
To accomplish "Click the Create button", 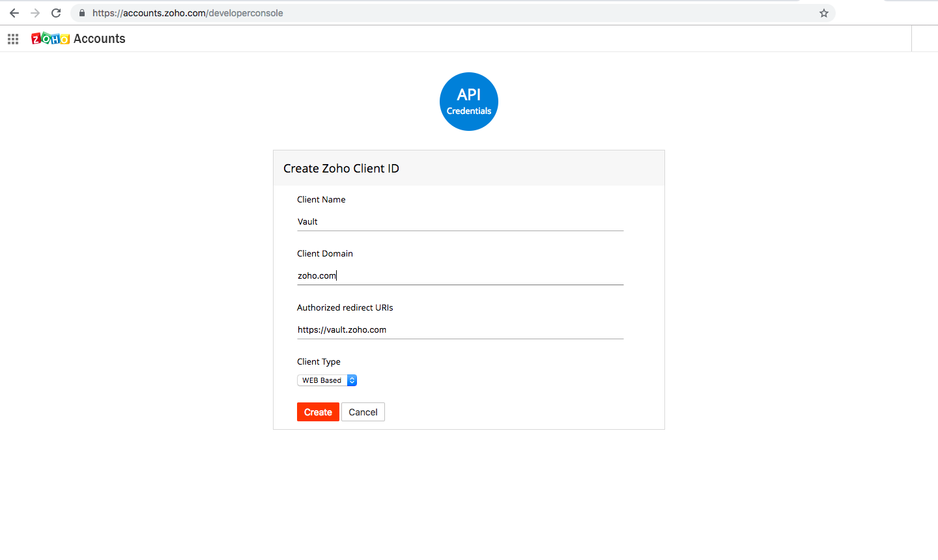I will pyautogui.click(x=318, y=412).
